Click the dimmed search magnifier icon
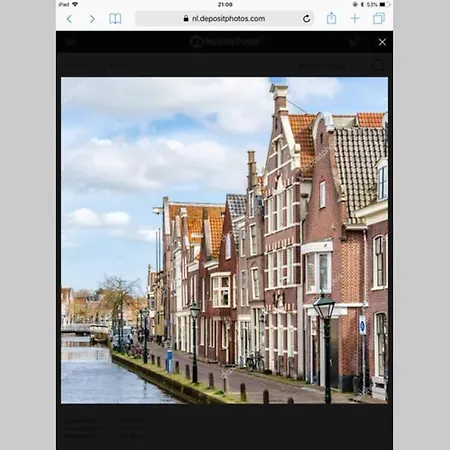Image resolution: width=450 pixels, height=450 pixels. pos(378,66)
